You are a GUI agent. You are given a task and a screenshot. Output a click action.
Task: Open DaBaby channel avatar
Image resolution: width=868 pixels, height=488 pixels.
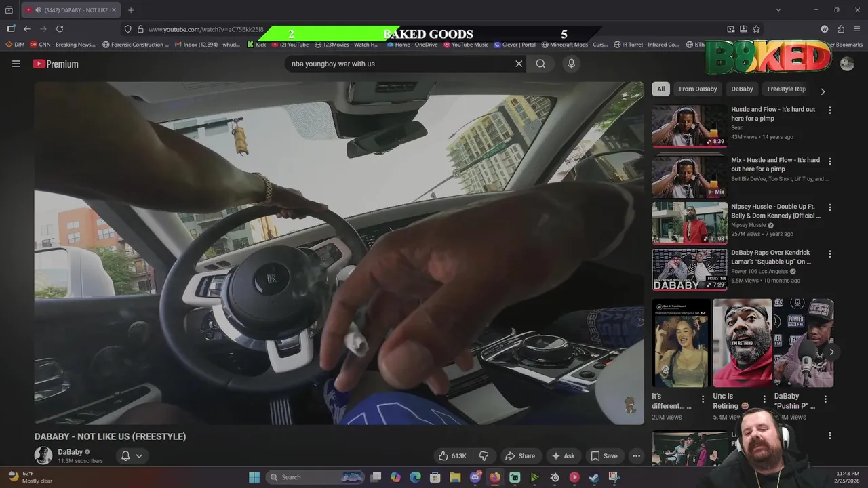[x=43, y=455]
